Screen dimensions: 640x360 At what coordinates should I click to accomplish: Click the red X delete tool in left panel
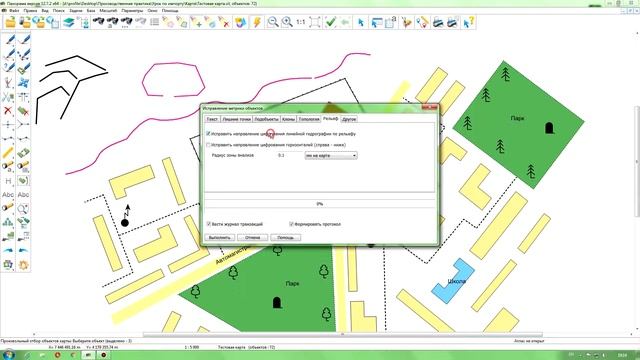tap(8, 110)
